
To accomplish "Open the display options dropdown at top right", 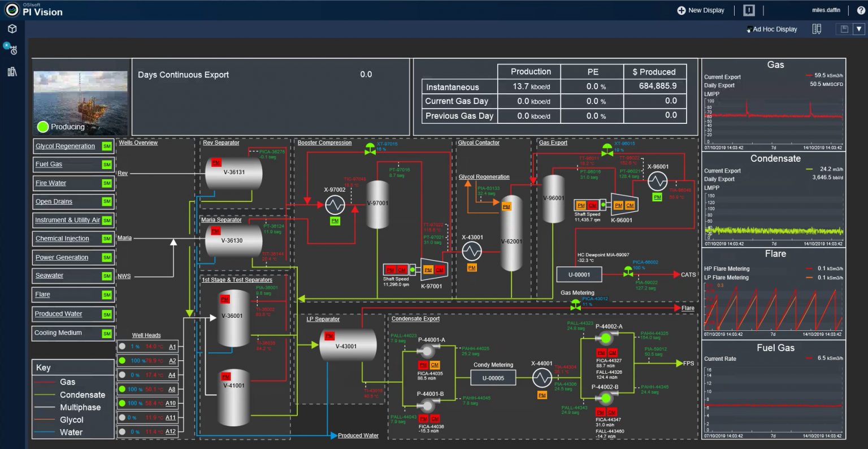I will click(860, 29).
